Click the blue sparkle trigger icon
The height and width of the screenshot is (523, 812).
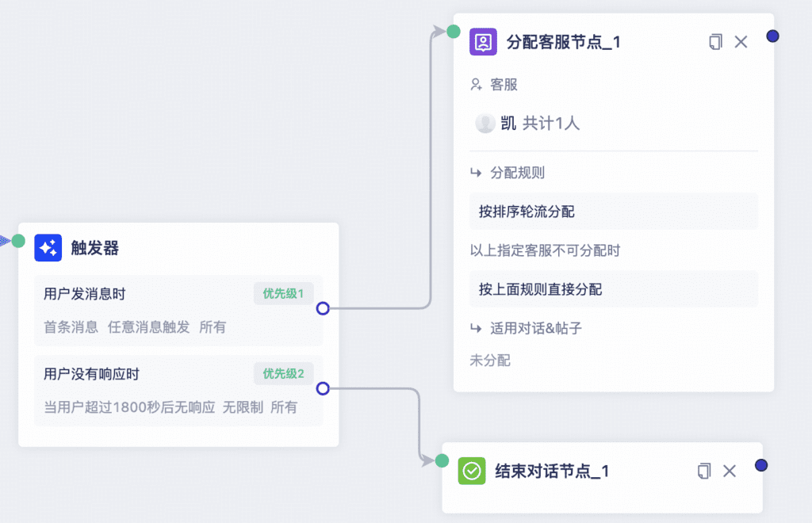pos(48,248)
